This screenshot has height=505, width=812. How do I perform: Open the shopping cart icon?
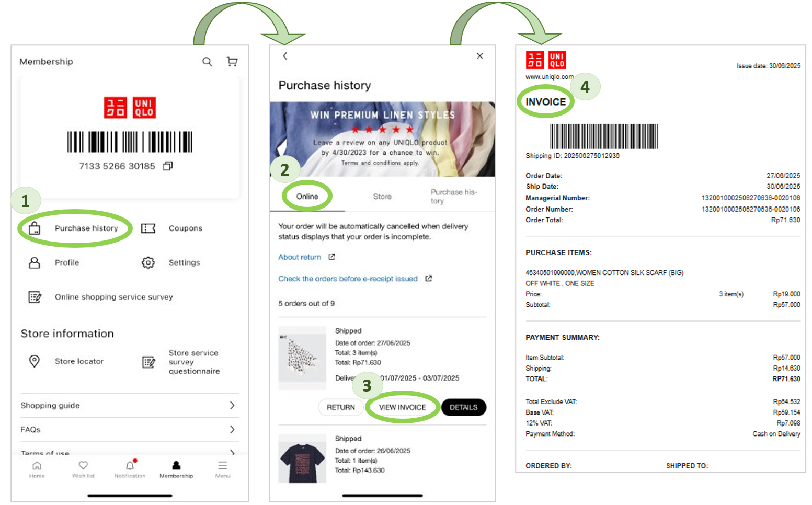point(232,62)
